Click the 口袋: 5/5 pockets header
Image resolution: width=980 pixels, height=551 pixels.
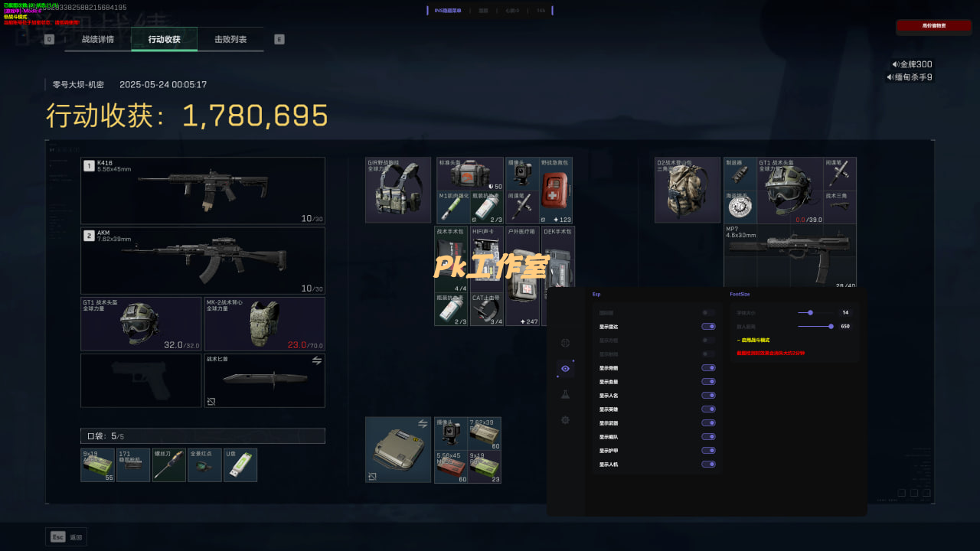pyautogui.click(x=203, y=436)
